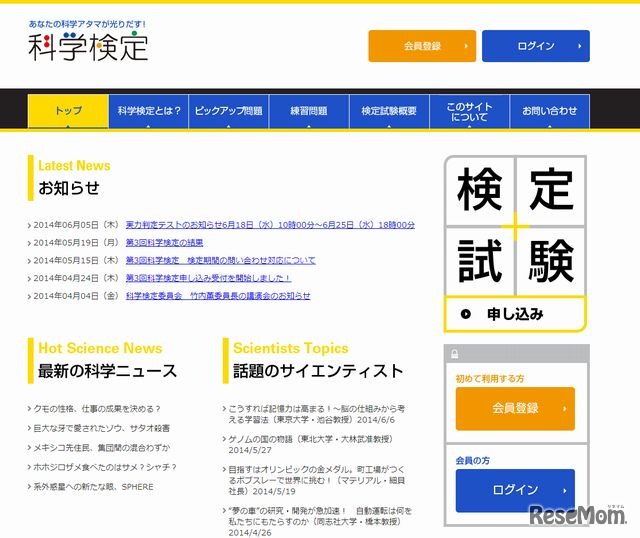Click the date text 2014年05月19日（月）
This screenshot has width=640, height=538.
click(76, 242)
